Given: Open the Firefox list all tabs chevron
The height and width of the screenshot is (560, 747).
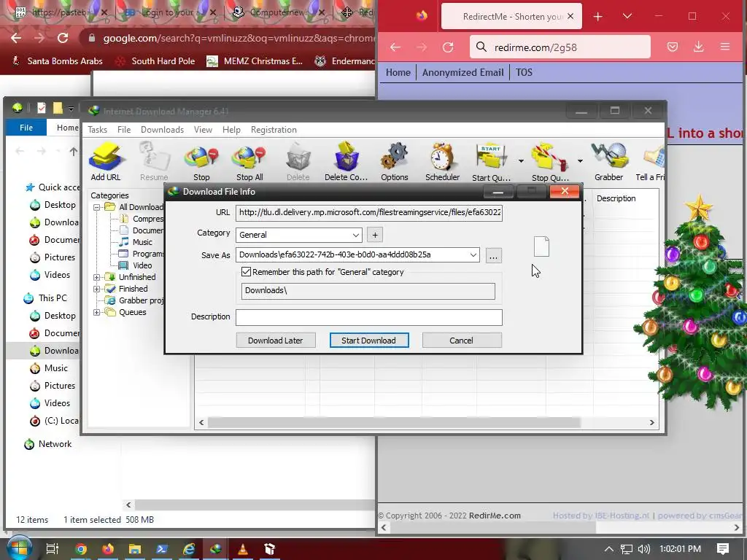Looking at the screenshot, I should 627,16.
